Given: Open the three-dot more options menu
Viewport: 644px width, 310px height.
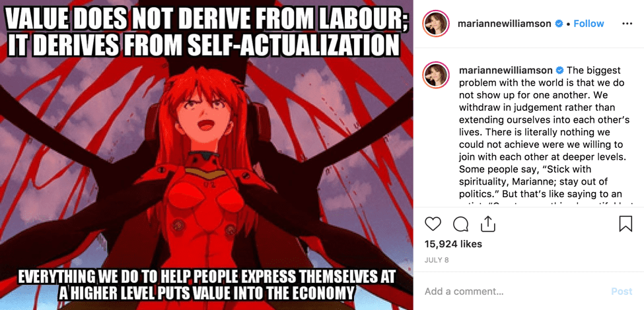Looking at the screenshot, I should (x=627, y=24).
